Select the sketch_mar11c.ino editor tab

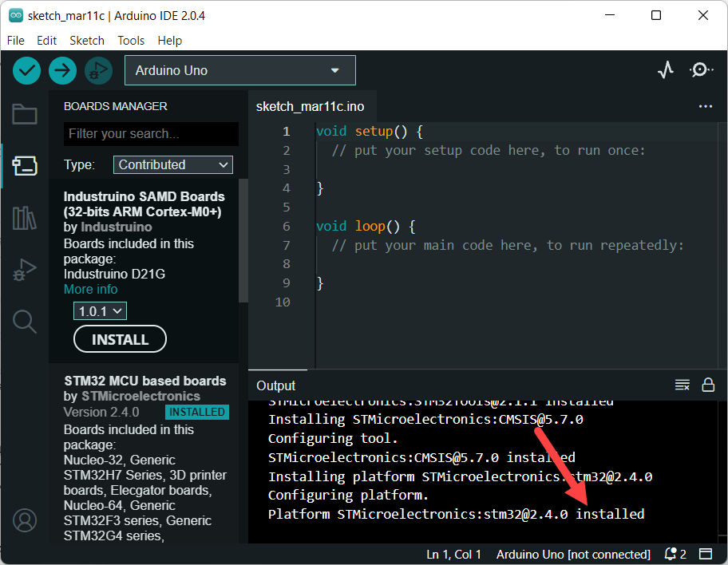point(311,107)
